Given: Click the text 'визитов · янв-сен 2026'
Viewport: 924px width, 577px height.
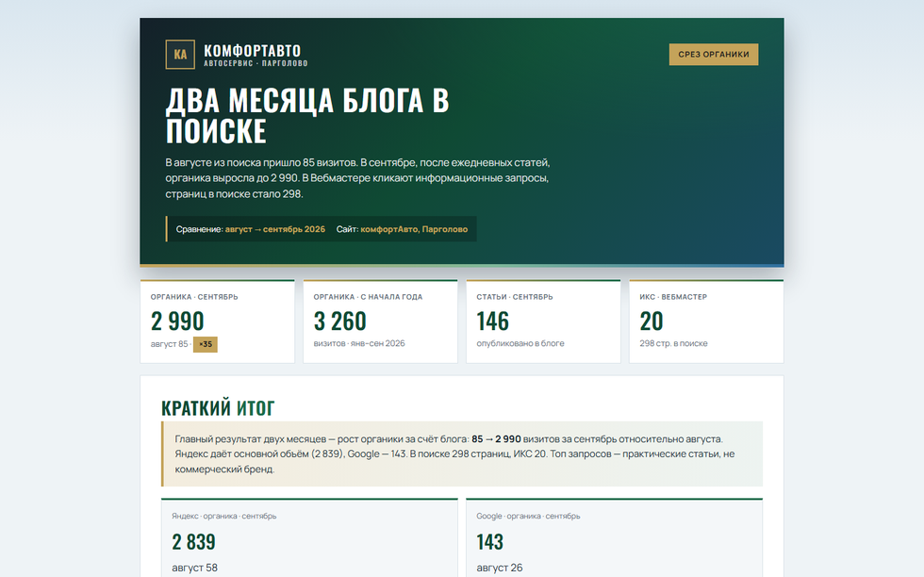Looking at the screenshot, I should [359, 343].
